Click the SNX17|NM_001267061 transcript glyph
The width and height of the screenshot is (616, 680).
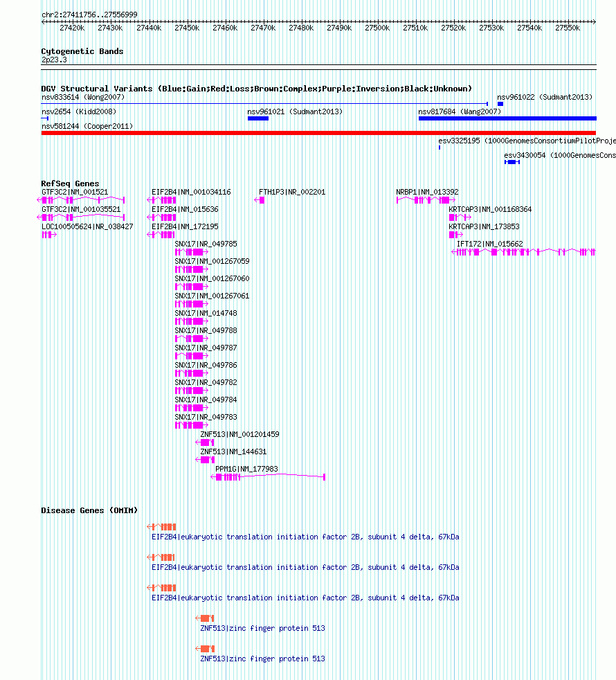(191, 304)
